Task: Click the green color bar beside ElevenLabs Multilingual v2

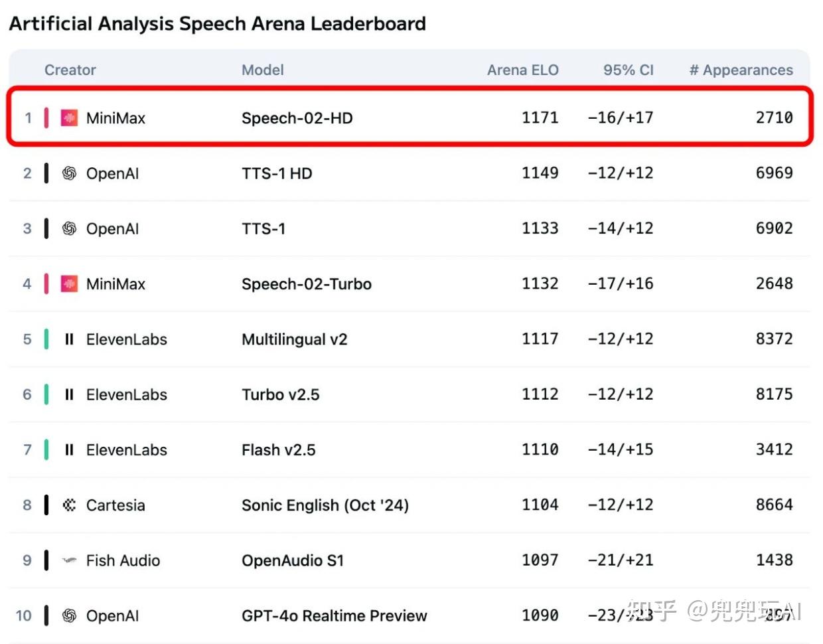Action: point(46,339)
